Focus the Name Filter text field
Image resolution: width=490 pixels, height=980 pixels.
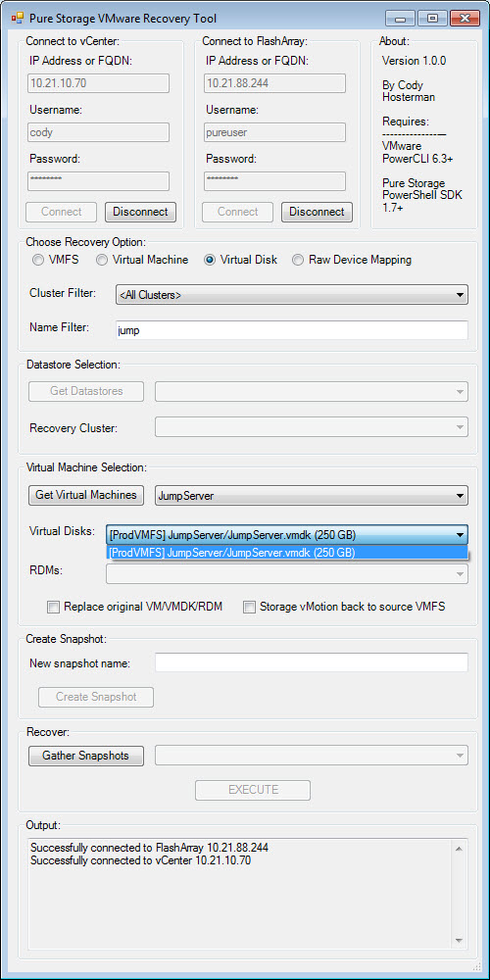pos(292,330)
